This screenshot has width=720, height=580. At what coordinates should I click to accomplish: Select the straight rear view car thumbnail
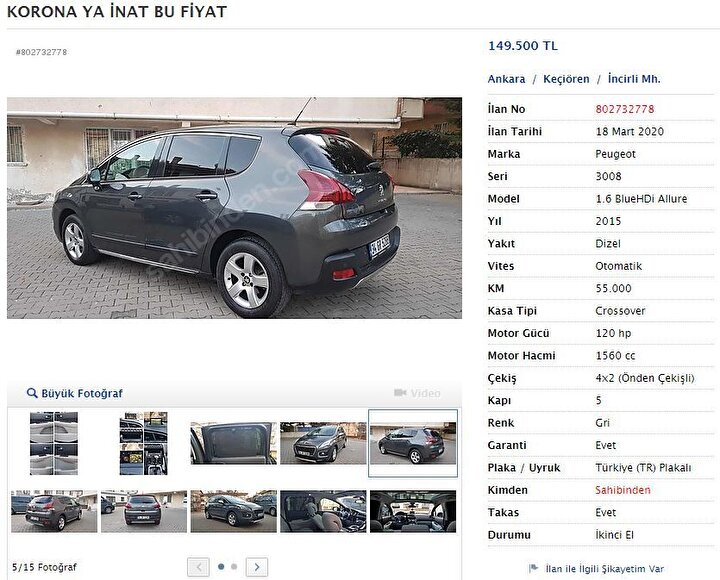(x=144, y=511)
